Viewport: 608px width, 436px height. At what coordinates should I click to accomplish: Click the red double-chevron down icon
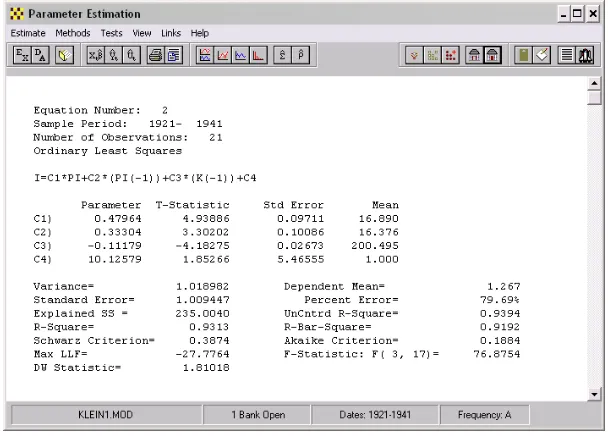[414, 55]
